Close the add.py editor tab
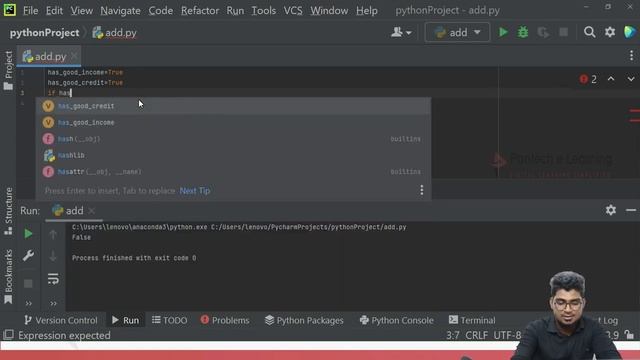 (74, 56)
